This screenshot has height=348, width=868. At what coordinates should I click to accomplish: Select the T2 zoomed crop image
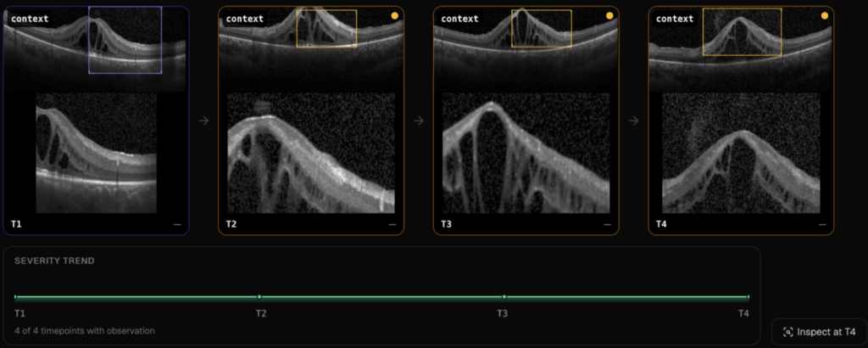click(x=311, y=153)
